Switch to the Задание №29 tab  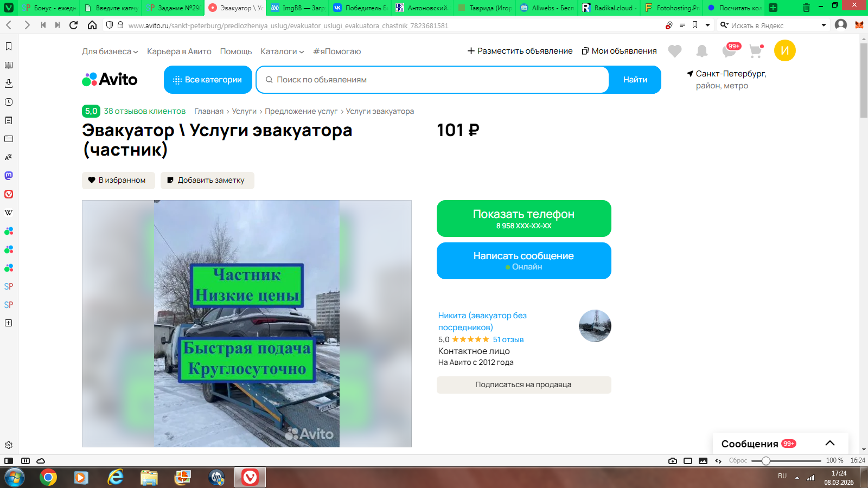click(174, 8)
